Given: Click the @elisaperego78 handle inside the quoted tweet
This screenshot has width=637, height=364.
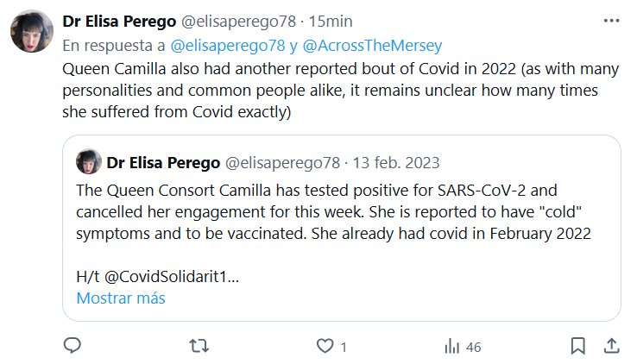Looking at the screenshot, I should click(282, 161).
